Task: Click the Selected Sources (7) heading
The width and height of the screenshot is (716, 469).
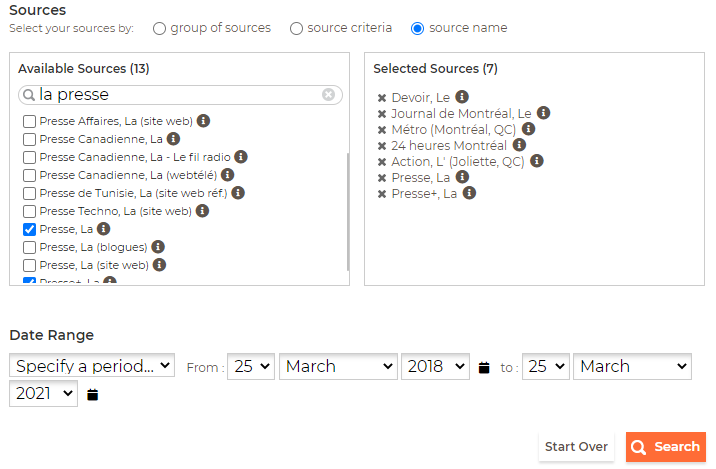Action: tap(435, 69)
